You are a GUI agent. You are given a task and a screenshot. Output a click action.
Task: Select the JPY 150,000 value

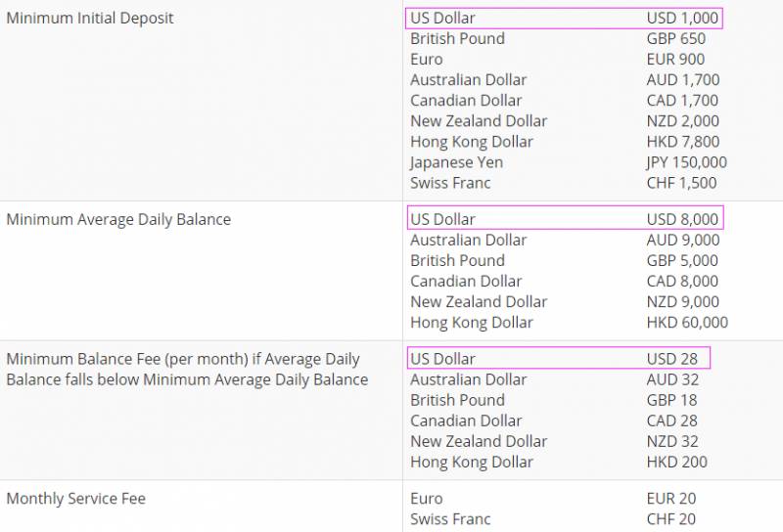click(x=686, y=162)
